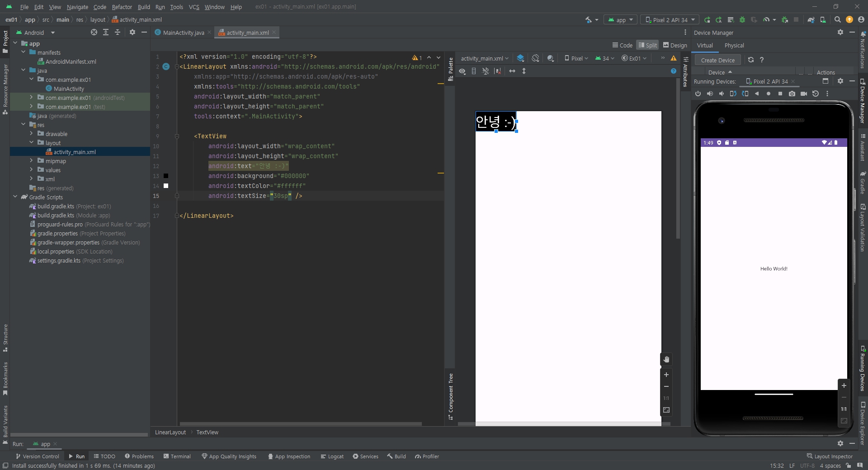This screenshot has height=470, width=868.
Task: Open Search Everywhere magnifier icon
Action: click(x=837, y=20)
